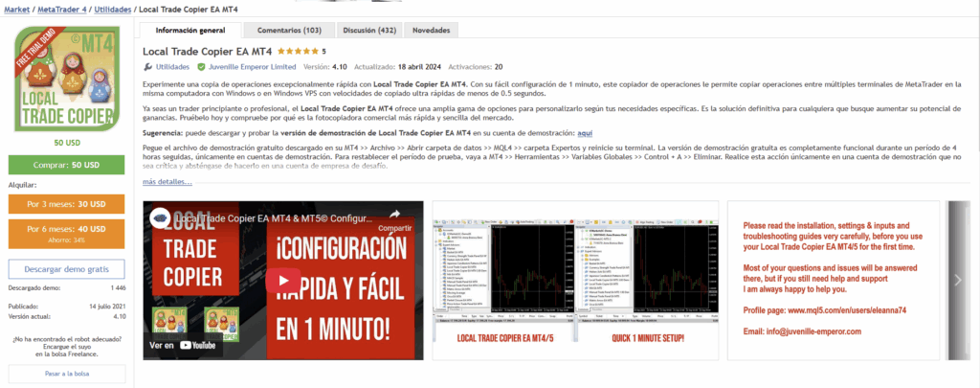The image size is (980, 388).
Task: Expand description with más detalles link
Action: pyautogui.click(x=167, y=181)
